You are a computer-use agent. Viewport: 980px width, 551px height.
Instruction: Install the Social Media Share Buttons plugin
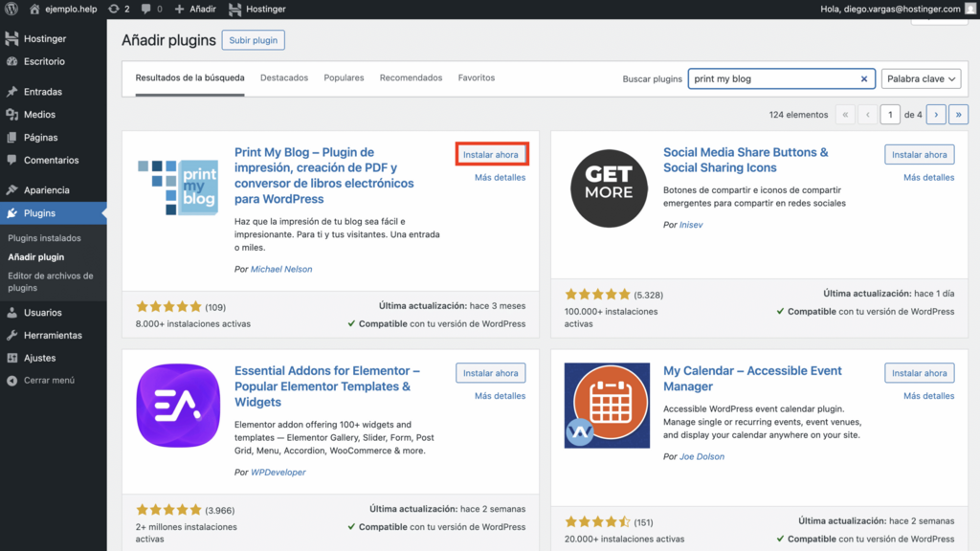[919, 154]
